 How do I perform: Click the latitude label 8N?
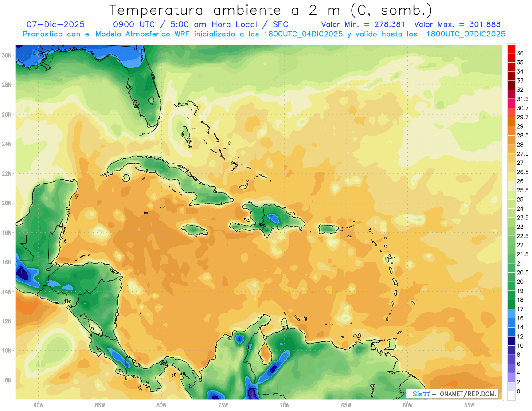coord(9,380)
